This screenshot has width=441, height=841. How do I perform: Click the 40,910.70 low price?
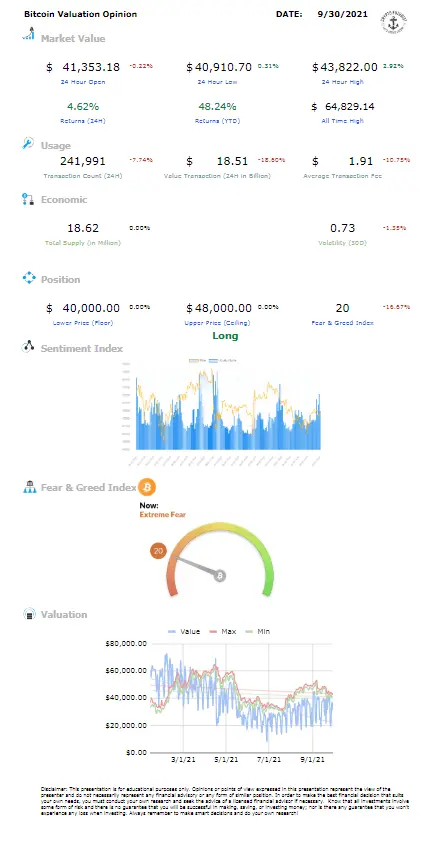pos(223,67)
